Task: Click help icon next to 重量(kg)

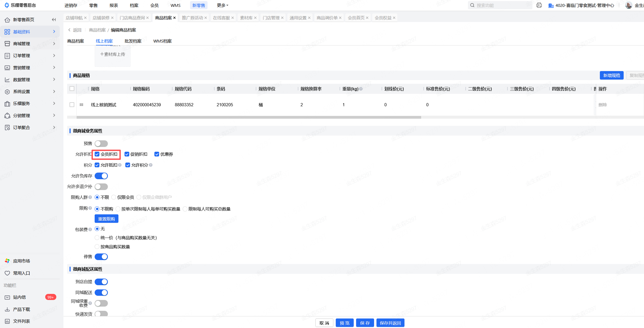Action: [361, 89]
